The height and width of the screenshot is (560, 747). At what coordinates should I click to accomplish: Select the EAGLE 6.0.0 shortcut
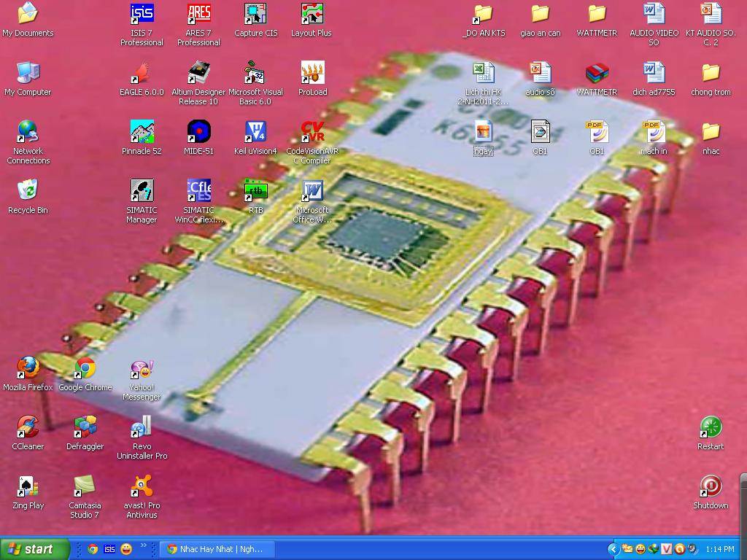[142, 72]
